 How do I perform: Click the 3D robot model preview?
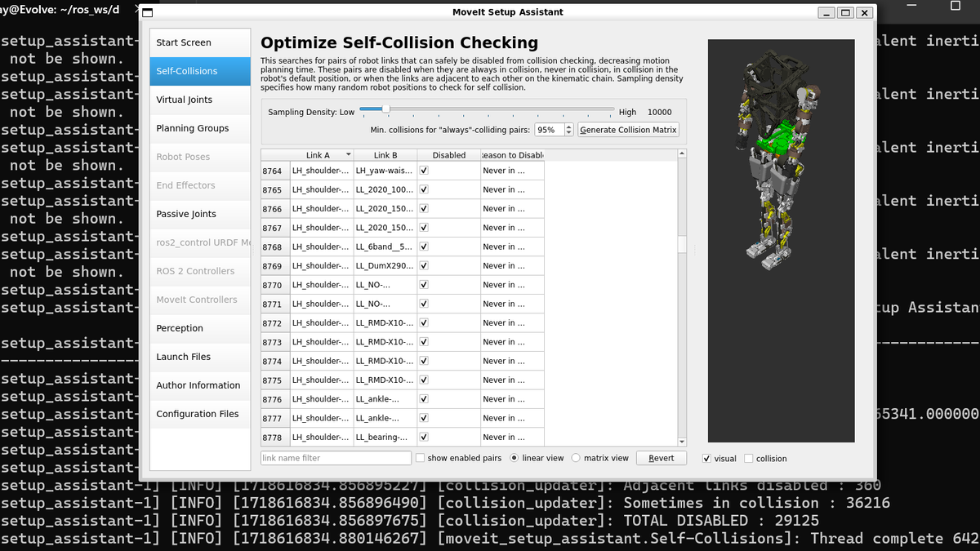click(x=781, y=241)
